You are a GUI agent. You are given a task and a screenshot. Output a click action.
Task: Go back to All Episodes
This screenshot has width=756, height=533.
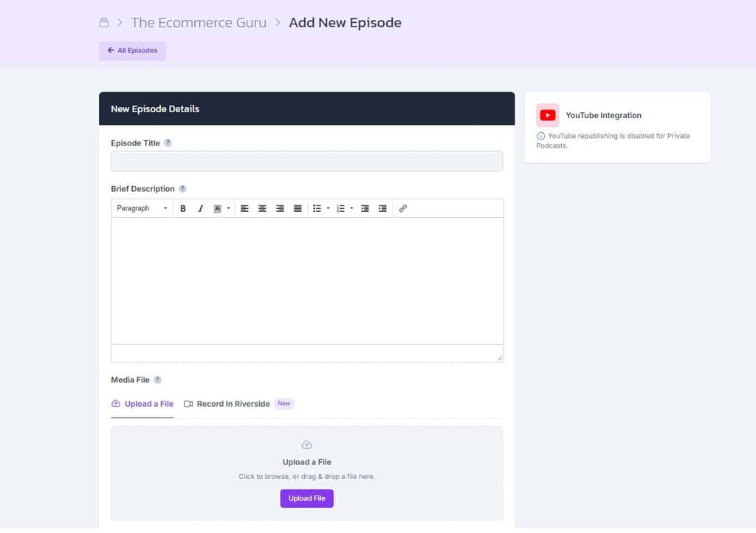click(133, 51)
